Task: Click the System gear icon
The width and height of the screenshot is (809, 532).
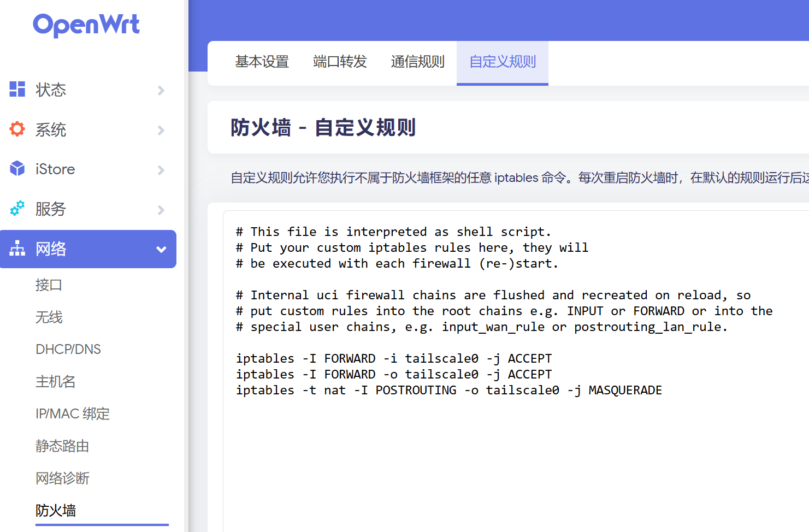Action: 17,129
